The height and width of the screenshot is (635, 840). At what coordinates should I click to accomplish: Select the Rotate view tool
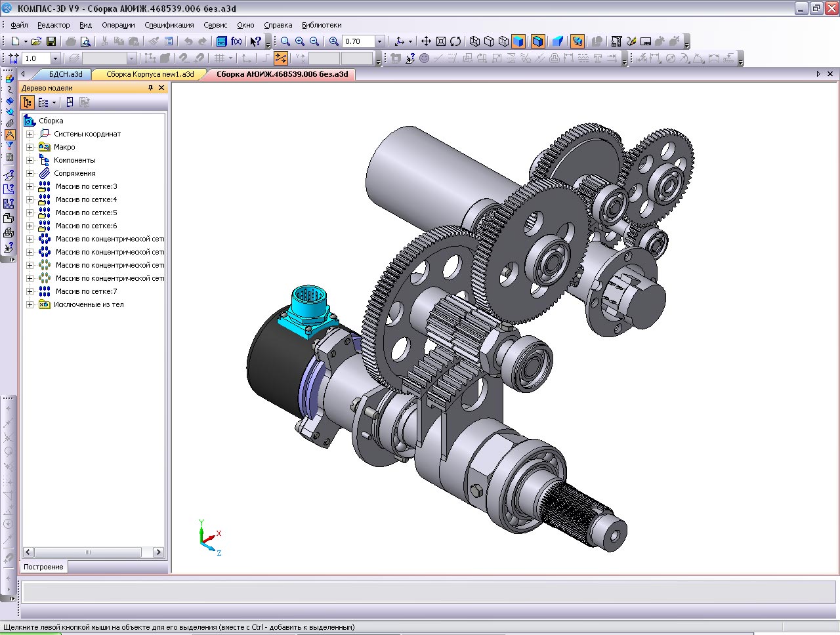[455, 41]
